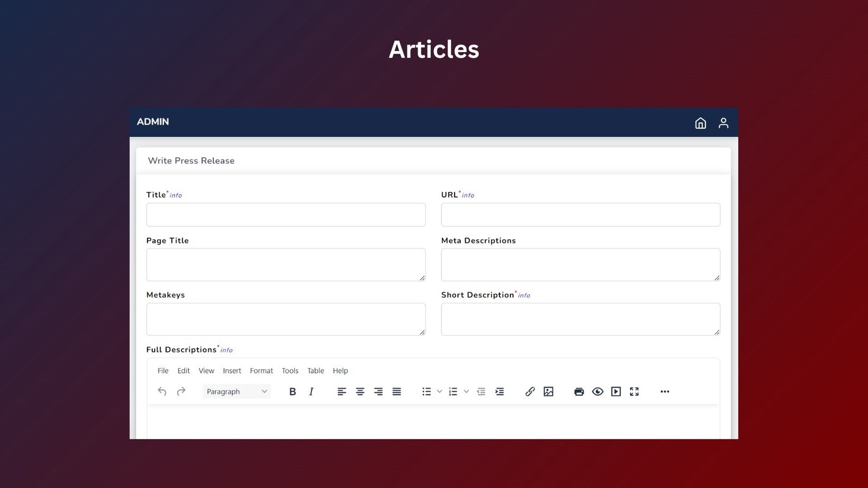Undo the last editor action
The width and height of the screenshot is (868, 488).
(x=162, y=391)
